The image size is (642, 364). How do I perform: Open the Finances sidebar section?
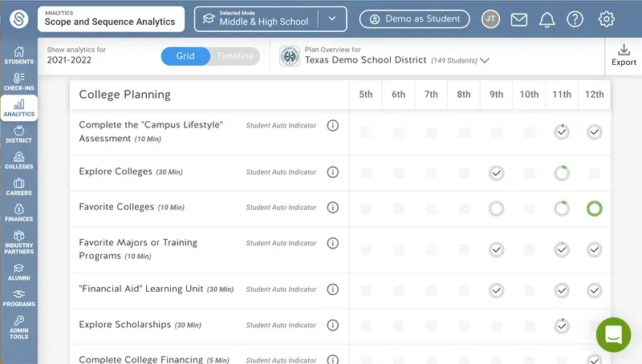click(18, 212)
